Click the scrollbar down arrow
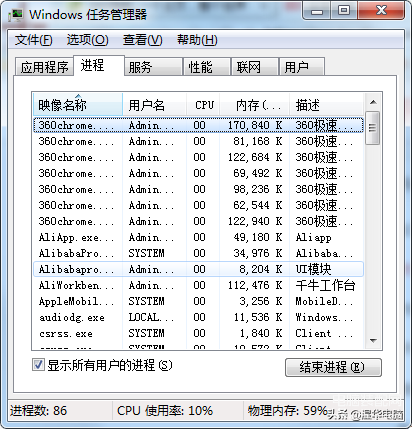412x429 pixels. click(373, 341)
